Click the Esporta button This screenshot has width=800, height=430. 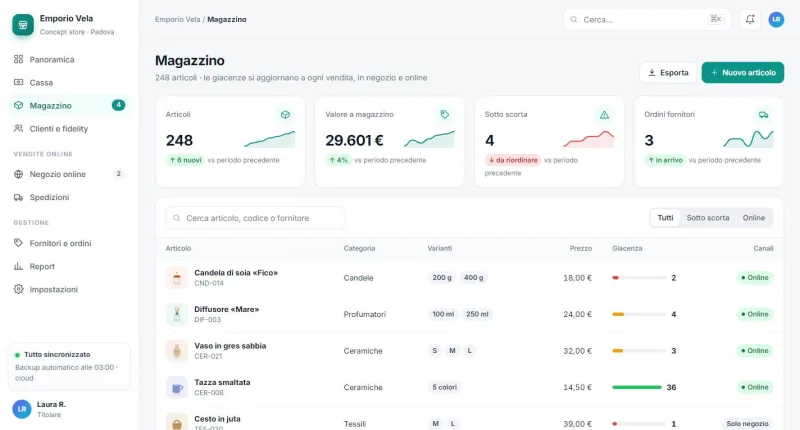[668, 72]
